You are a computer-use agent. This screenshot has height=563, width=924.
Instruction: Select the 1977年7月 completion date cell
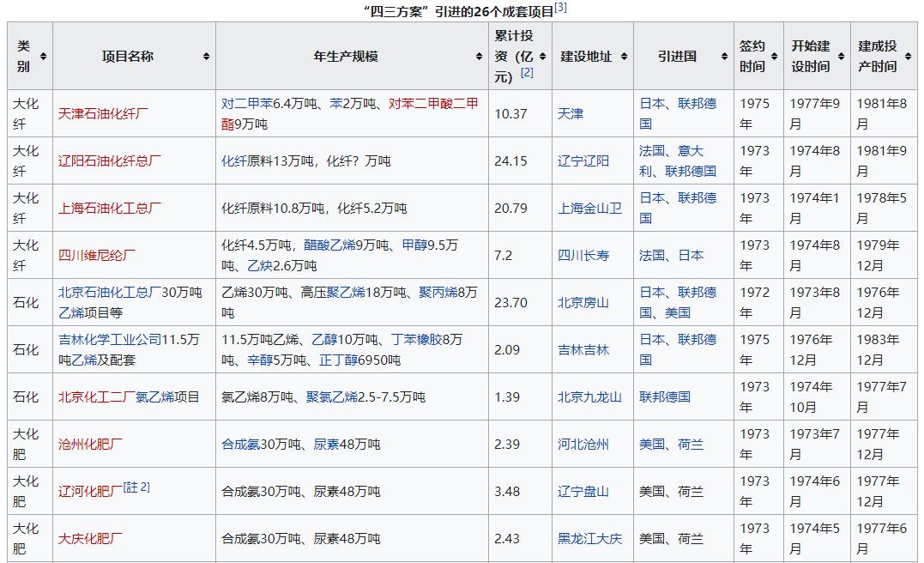point(884,397)
